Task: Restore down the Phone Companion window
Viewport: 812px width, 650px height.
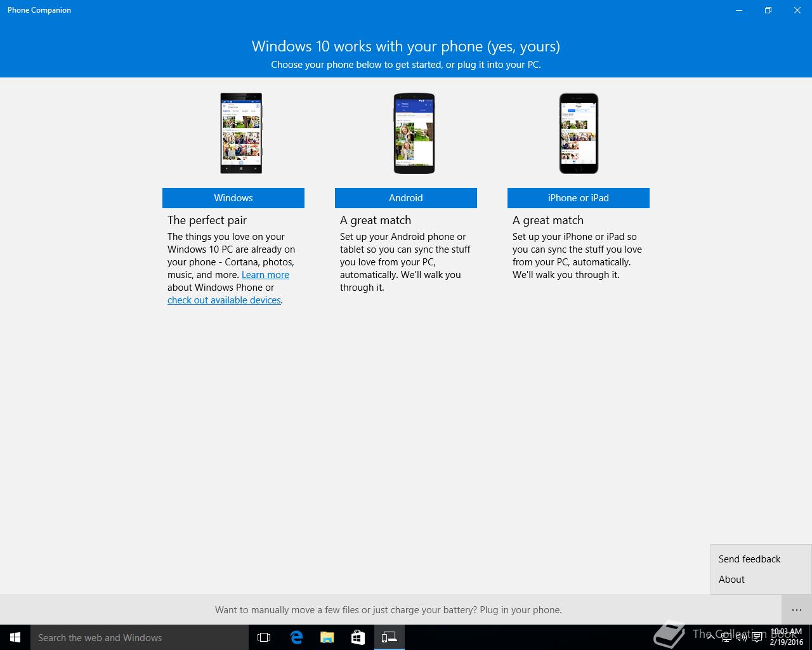Action: click(768, 10)
